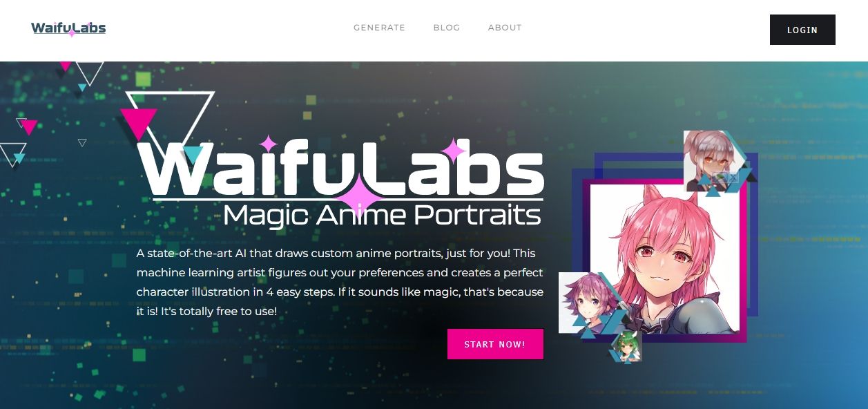Click the pink sparkle above the hero title's 'i'
Viewport: 868px width, 409px height.
point(268,145)
